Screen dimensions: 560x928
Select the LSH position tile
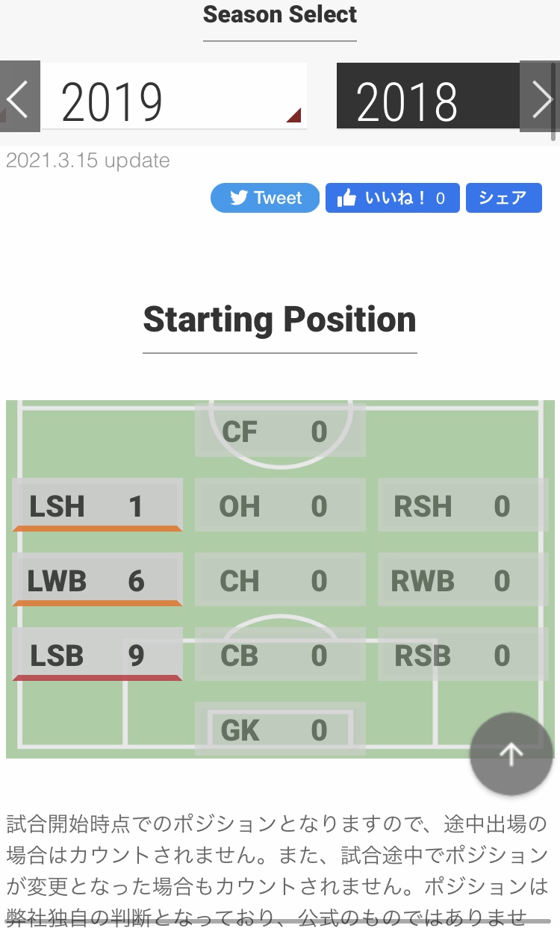97,505
